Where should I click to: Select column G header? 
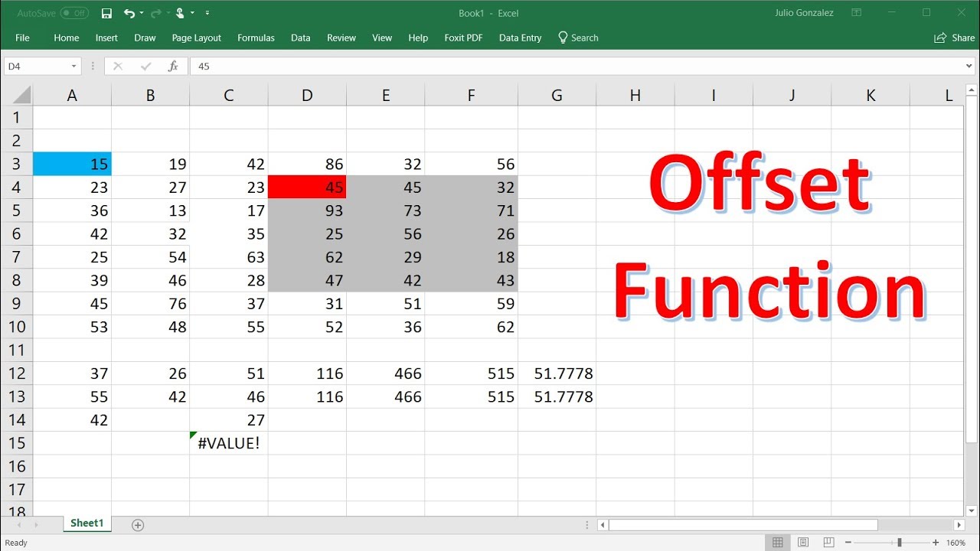557,95
